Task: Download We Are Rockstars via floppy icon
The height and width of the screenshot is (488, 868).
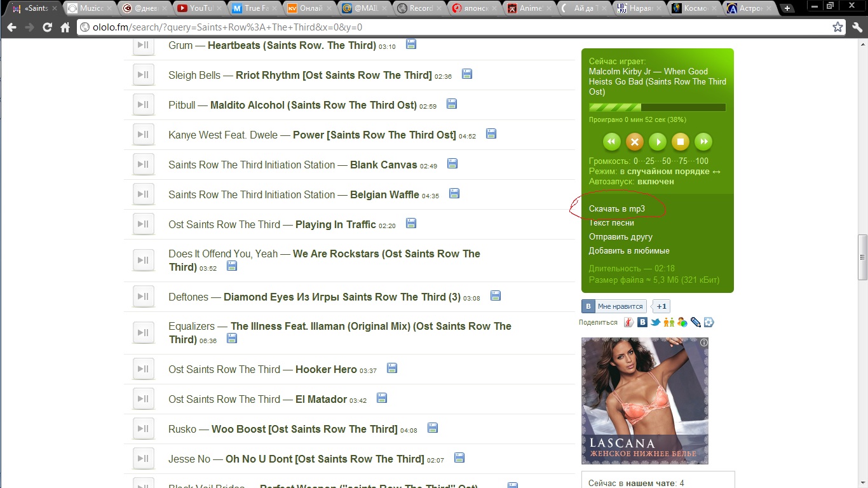Action: pyautogui.click(x=232, y=266)
